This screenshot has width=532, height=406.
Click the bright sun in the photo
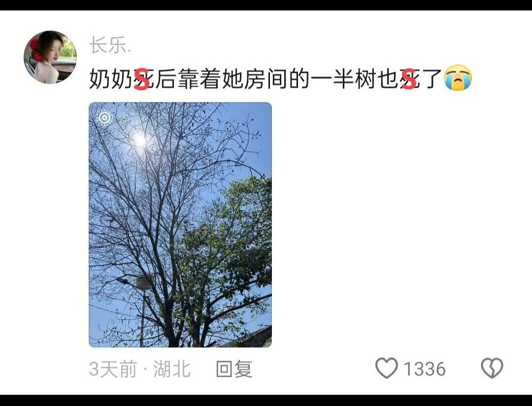click(140, 140)
